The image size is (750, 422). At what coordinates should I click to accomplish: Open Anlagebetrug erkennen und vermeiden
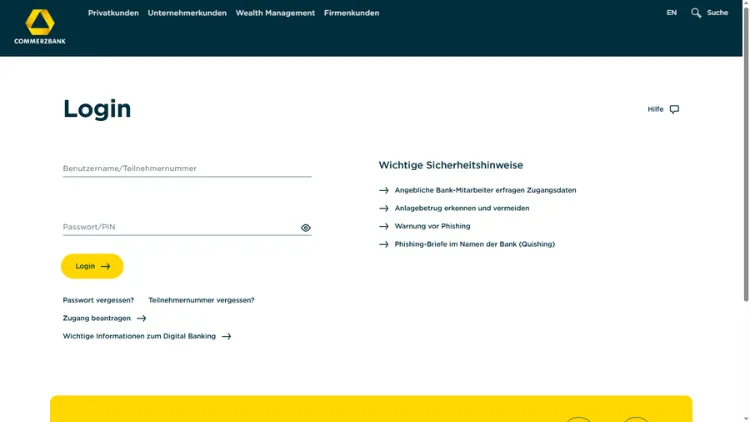point(462,208)
